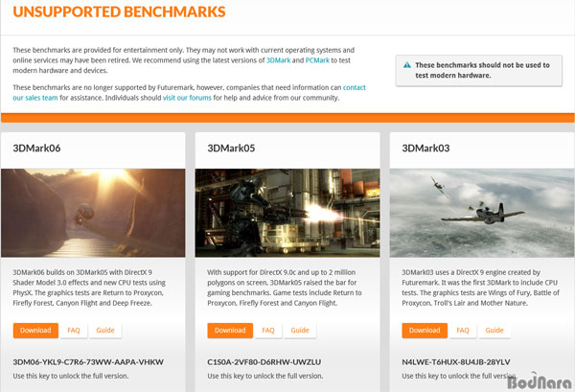575x392 pixels.
Task: Click the 'should not be used' warning text
Action: 483,70
